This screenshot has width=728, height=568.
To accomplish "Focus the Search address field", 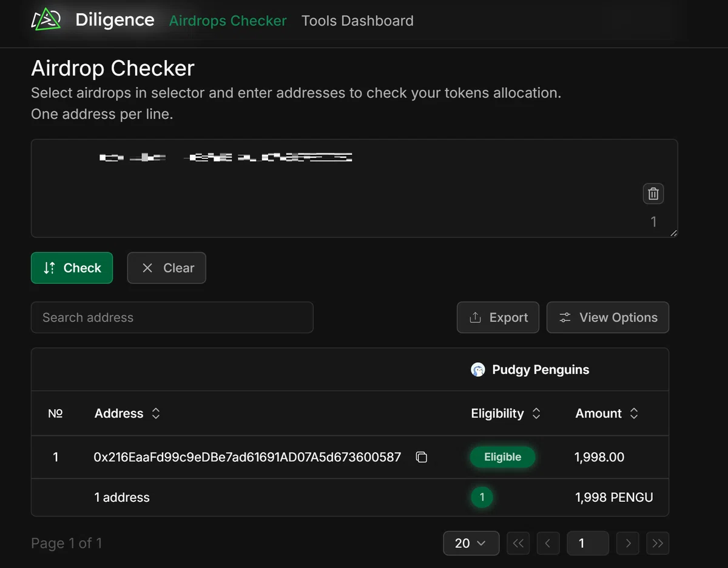I will click(x=172, y=317).
